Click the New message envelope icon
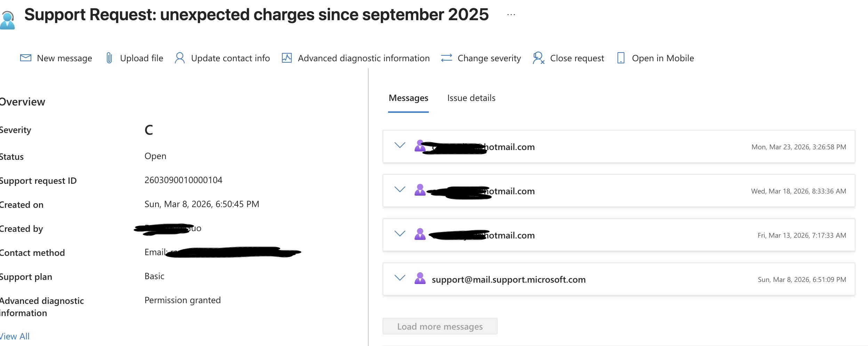 point(26,58)
